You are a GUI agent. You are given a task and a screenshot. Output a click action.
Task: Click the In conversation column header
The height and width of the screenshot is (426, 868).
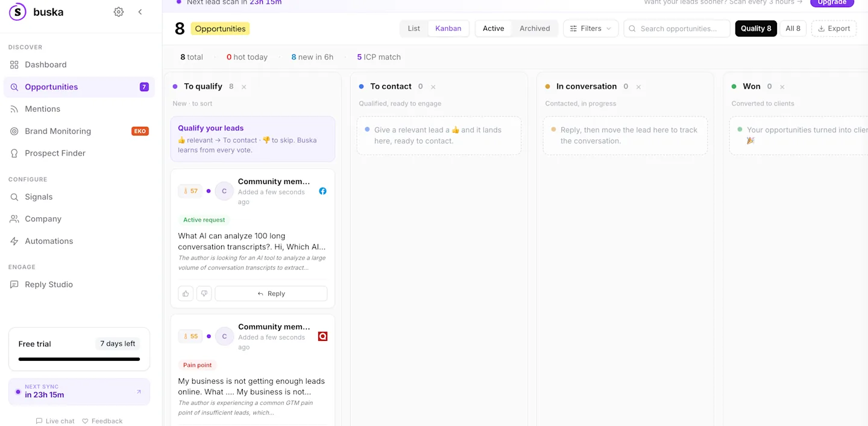(x=587, y=86)
